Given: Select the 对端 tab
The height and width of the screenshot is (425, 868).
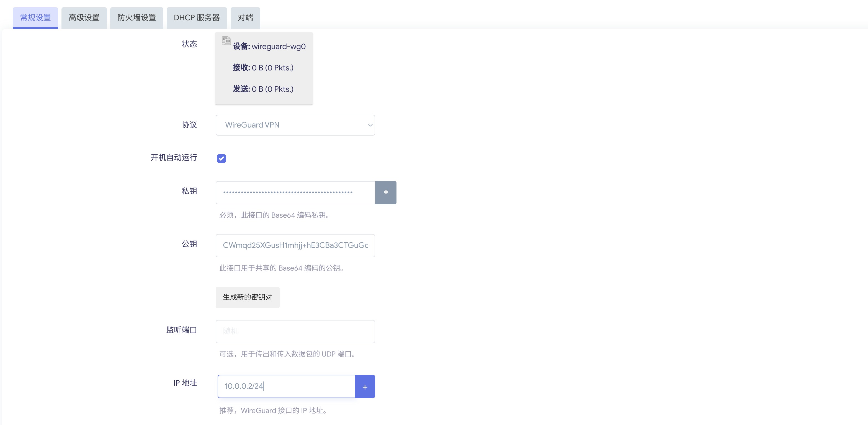Looking at the screenshot, I should pos(245,17).
